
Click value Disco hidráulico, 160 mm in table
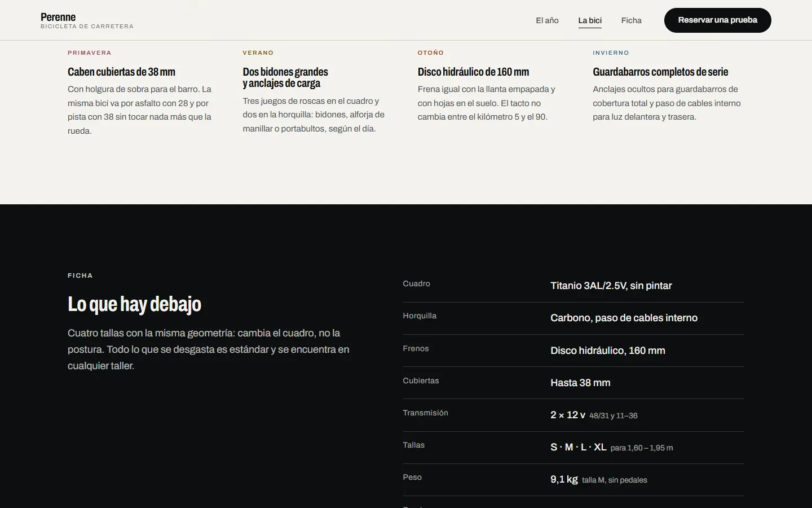[607, 351]
